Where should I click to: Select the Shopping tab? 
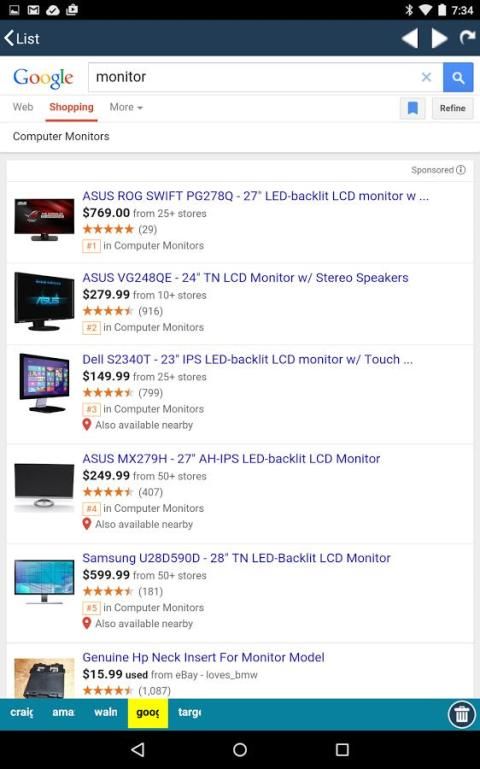tap(71, 107)
